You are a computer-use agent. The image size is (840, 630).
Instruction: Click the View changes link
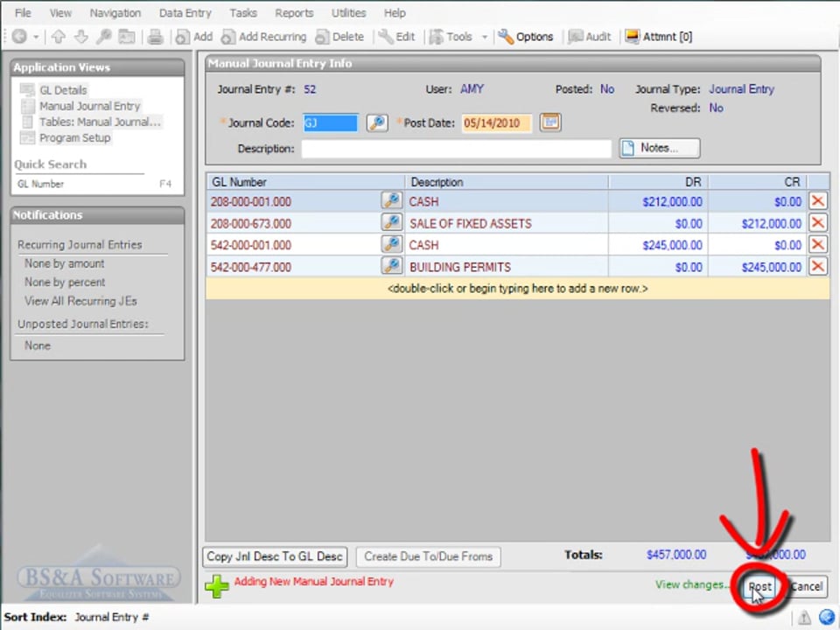point(691,584)
